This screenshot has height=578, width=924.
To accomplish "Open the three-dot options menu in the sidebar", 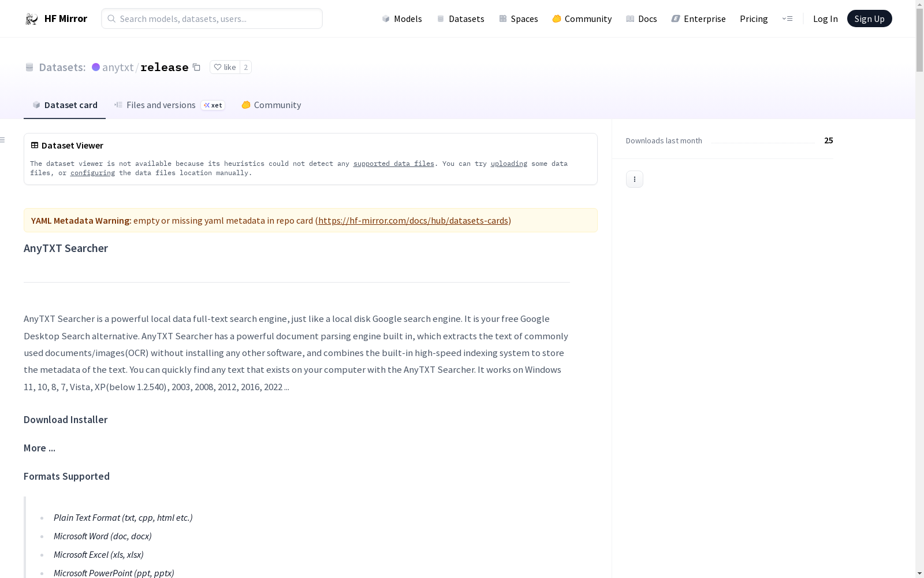I will [635, 179].
